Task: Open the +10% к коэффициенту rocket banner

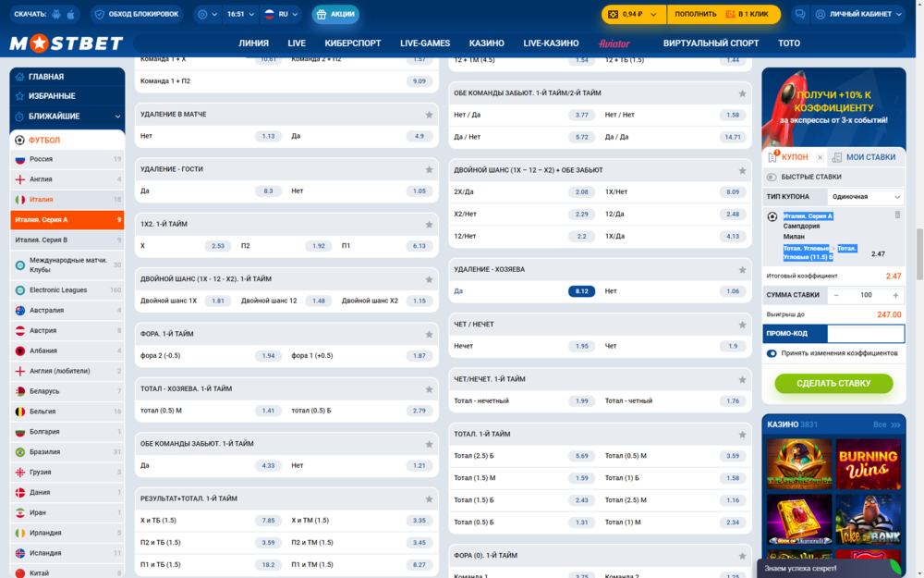Action: 833,107
